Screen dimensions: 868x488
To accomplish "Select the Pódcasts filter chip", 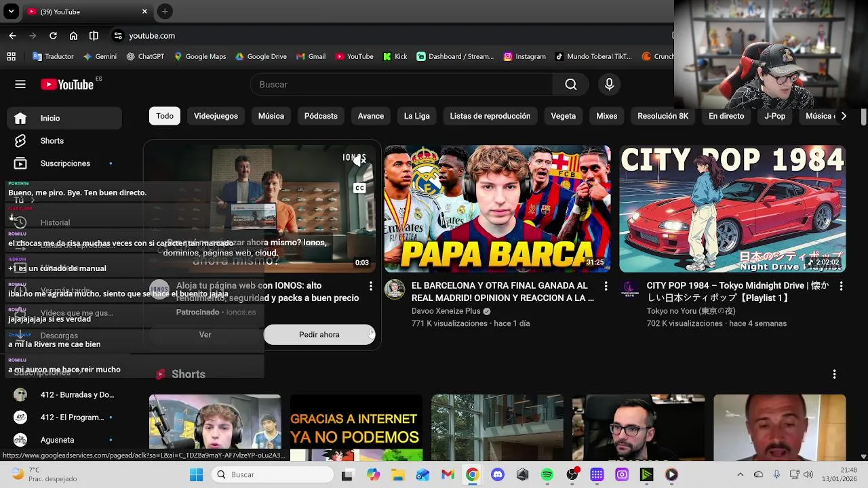I will coord(321,116).
